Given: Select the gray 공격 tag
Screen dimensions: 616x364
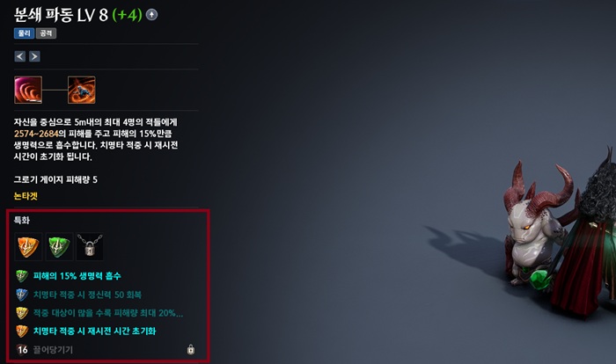Looking at the screenshot, I should [46, 33].
